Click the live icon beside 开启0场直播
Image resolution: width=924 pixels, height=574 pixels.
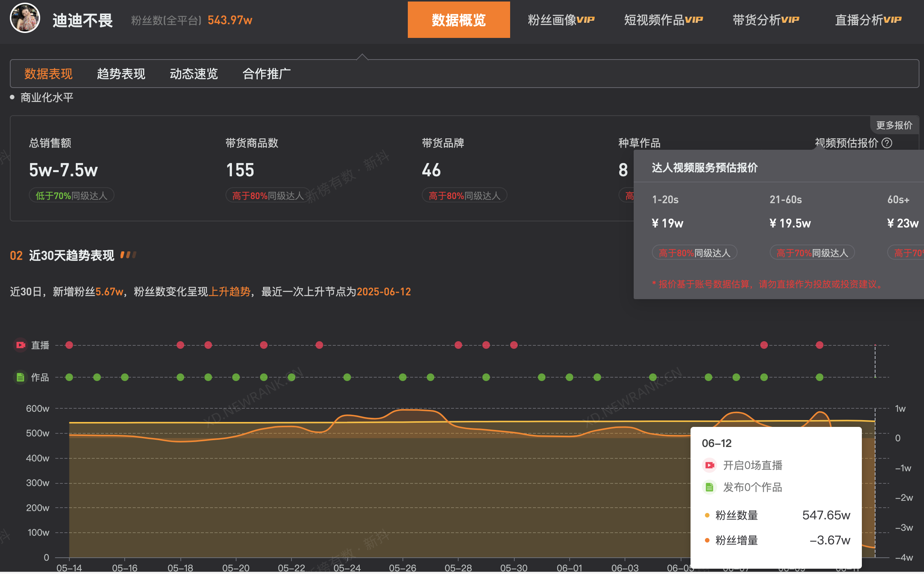pyautogui.click(x=709, y=466)
